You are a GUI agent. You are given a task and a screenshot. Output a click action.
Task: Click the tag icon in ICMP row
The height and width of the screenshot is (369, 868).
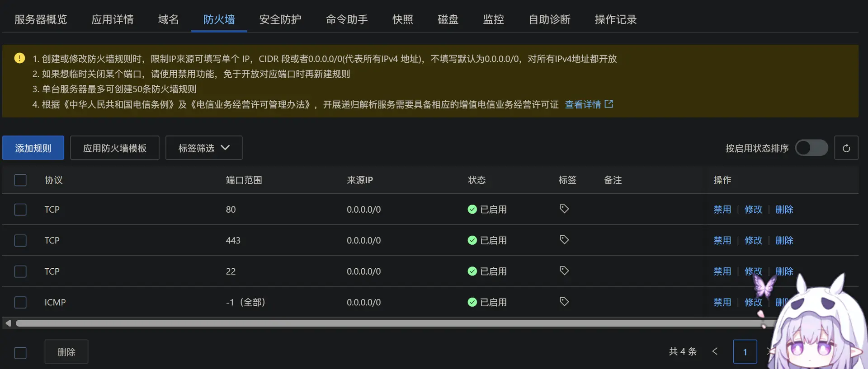pos(564,302)
